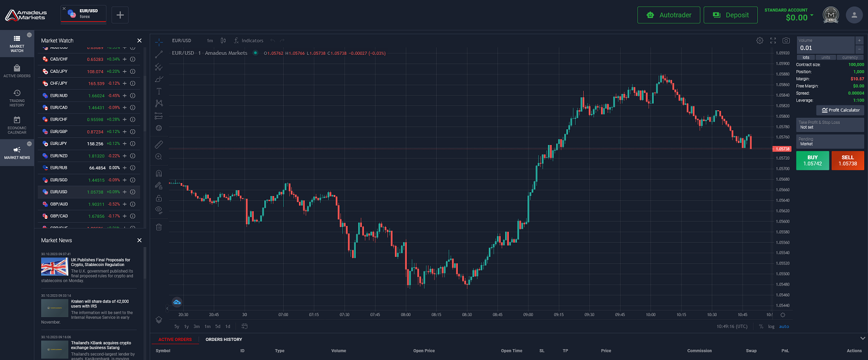
Task: Open the Profit Calculator
Action: coord(840,110)
